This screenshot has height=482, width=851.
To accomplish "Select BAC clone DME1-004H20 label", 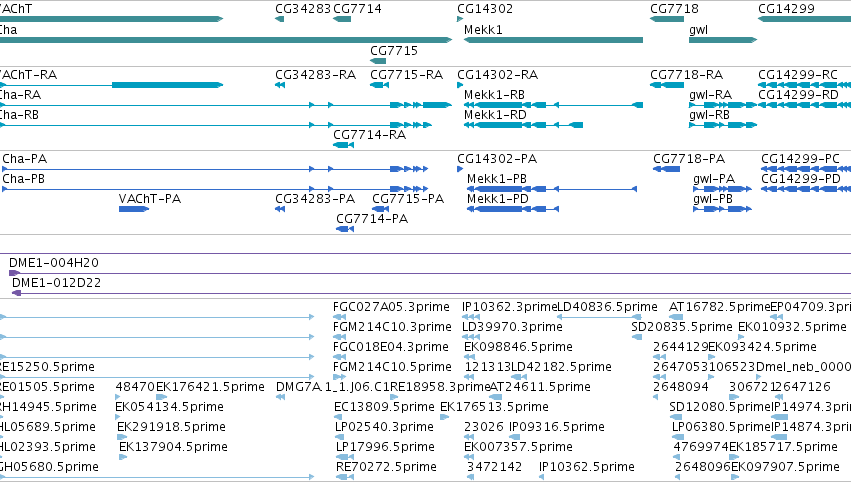I will 54,263.
